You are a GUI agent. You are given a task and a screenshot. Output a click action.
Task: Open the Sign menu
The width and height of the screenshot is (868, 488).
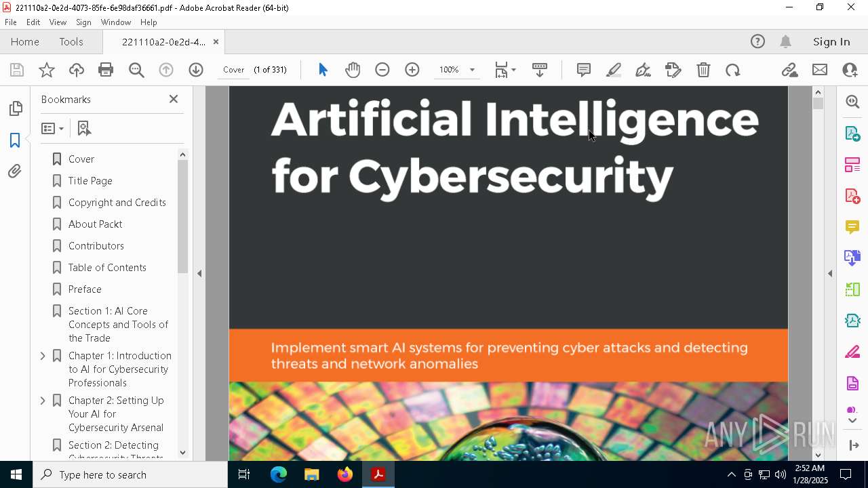click(83, 22)
